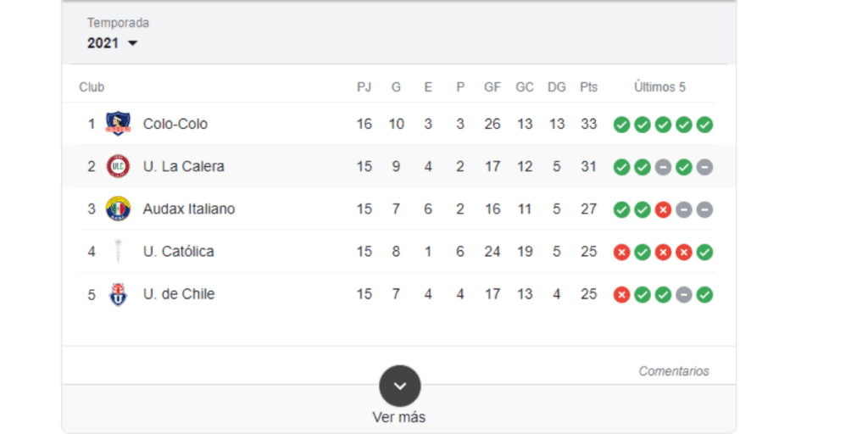Click the Últimos 5 column header
Image resolution: width=868 pixels, height=434 pixels.
[659, 87]
